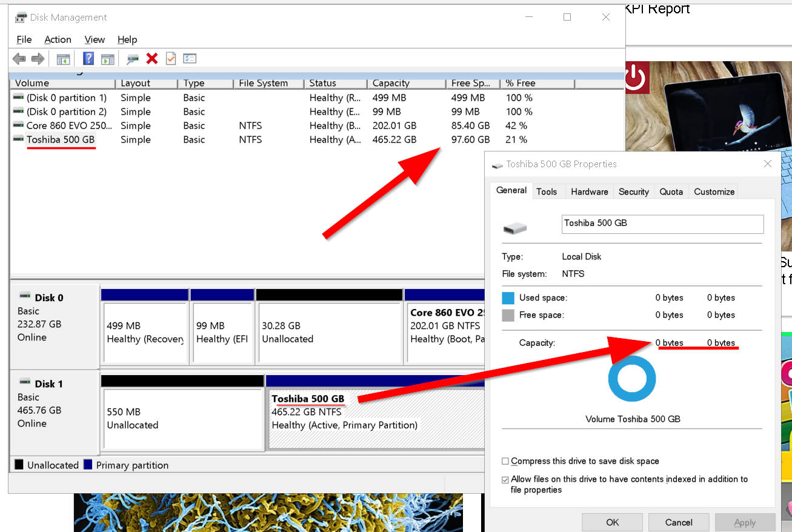The width and height of the screenshot is (792, 532).
Task: Open the View menu
Action: (x=95, y=39)
